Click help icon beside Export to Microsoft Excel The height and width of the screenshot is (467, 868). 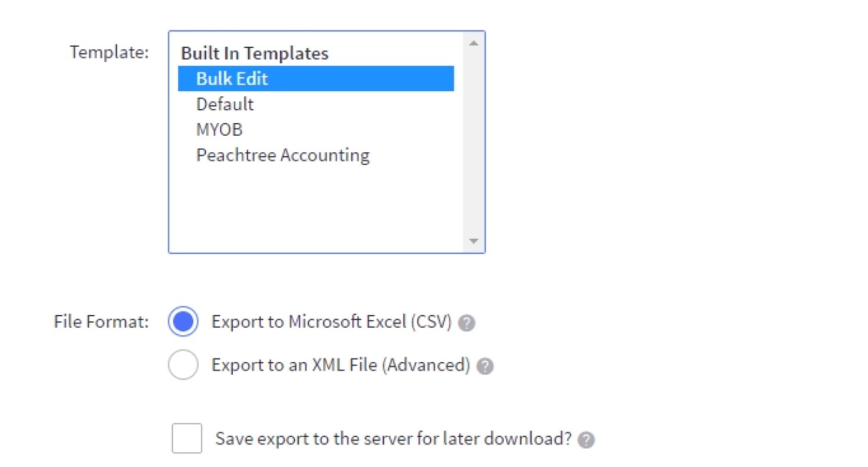(466, 323)
